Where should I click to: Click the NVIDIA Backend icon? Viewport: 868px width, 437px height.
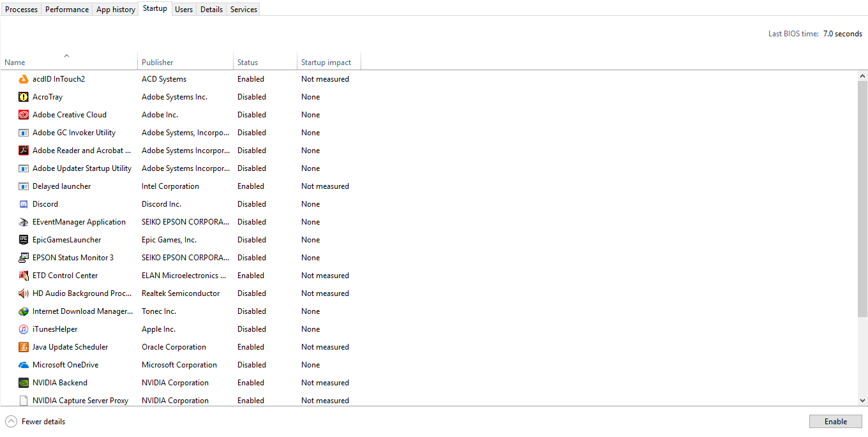(x=24, y=383)
